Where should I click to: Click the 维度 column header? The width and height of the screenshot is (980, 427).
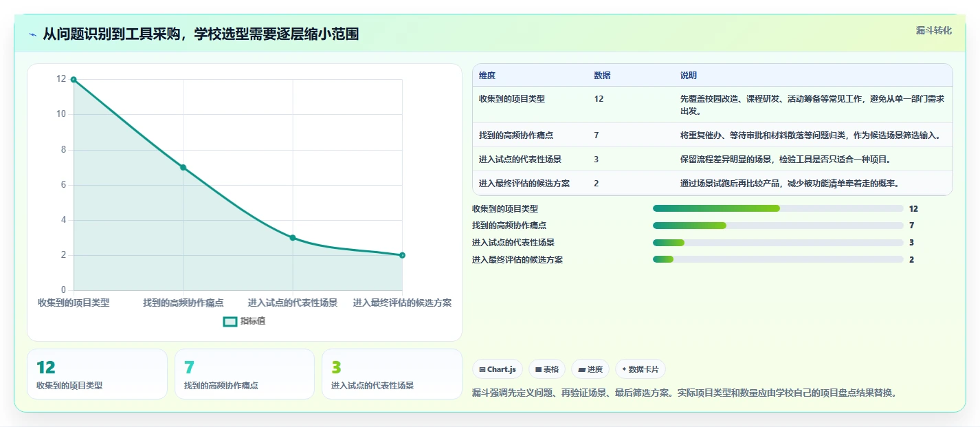tap(487, 75)
